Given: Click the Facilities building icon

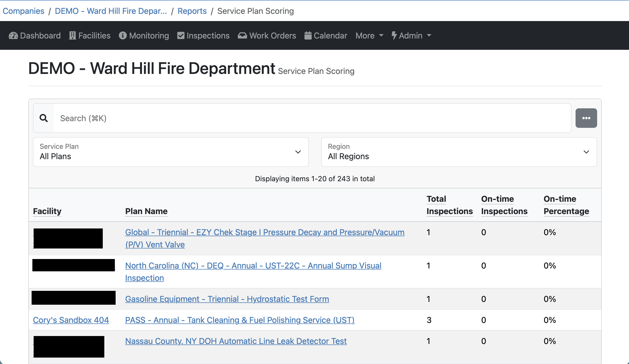Looking at the screenshot, I should 72,35.
